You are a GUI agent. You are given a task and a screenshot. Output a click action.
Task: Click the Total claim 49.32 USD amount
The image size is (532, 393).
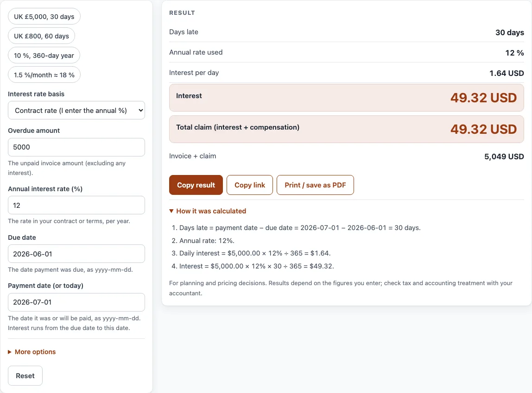pyautogui.click(x=483, y=130)
